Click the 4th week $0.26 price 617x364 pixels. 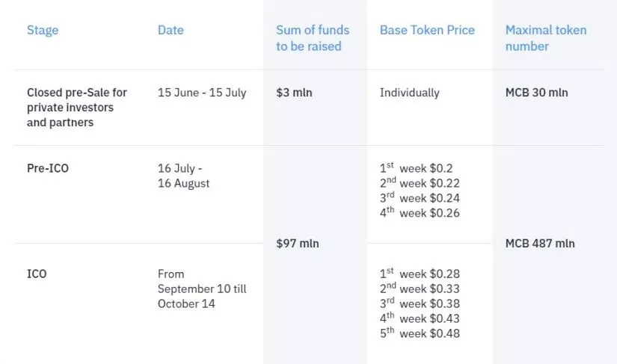420,214
